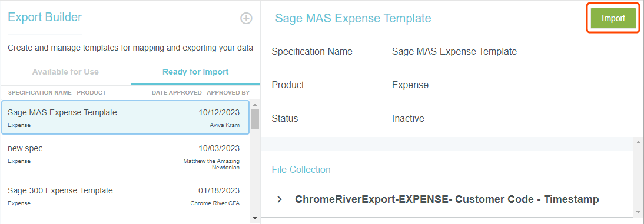644x224 pixels.
Task: Click the template list scrollbar thumb
Action: click(x=255, y=119)
